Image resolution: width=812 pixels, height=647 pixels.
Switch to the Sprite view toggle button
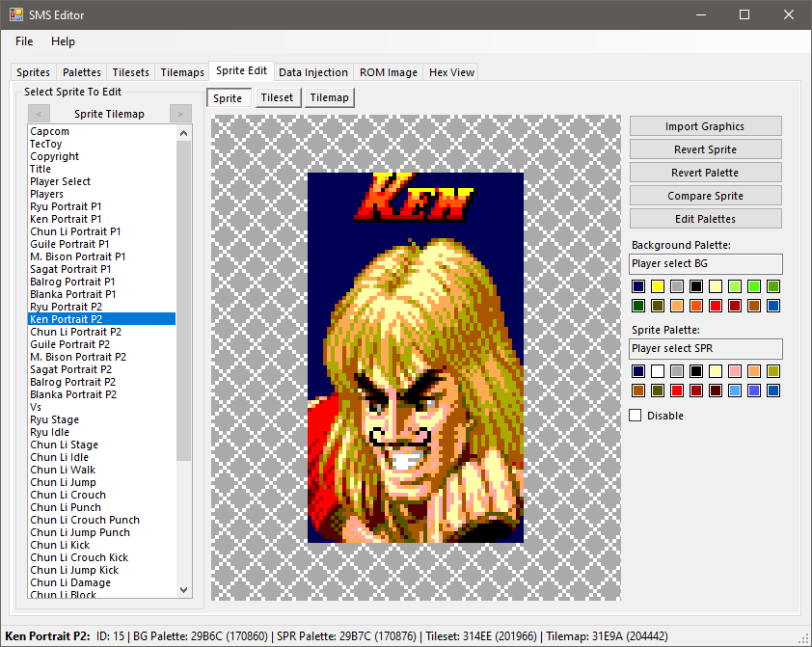click(x=229, y=97)
